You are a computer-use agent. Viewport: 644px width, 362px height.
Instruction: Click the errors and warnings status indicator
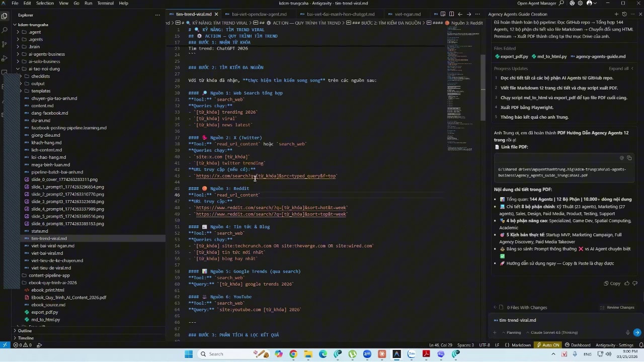pos(23,345)
